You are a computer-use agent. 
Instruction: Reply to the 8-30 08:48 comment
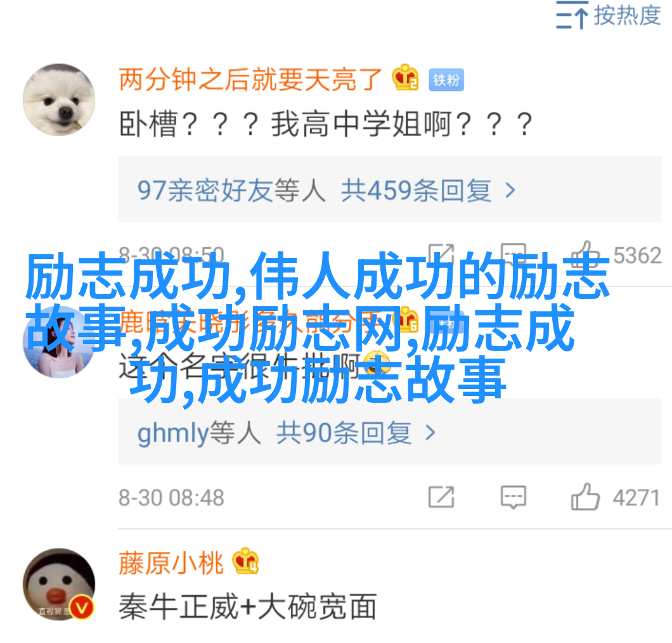tap(514, 497)
